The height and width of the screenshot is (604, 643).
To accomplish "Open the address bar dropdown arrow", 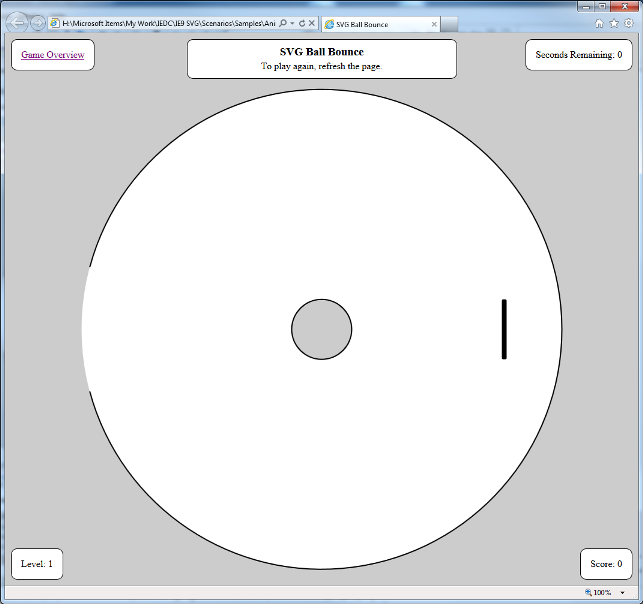I will coord(292,23).
